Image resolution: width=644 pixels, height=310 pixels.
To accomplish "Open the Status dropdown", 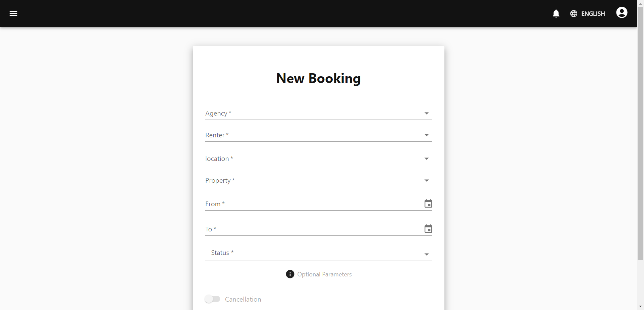I will point(318,253).
